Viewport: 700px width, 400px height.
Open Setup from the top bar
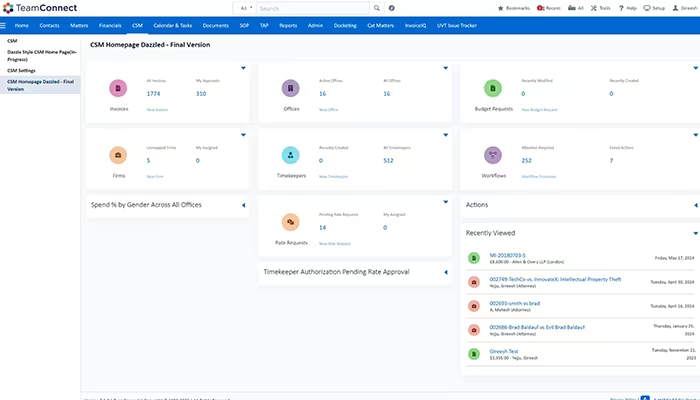[654, 8]
